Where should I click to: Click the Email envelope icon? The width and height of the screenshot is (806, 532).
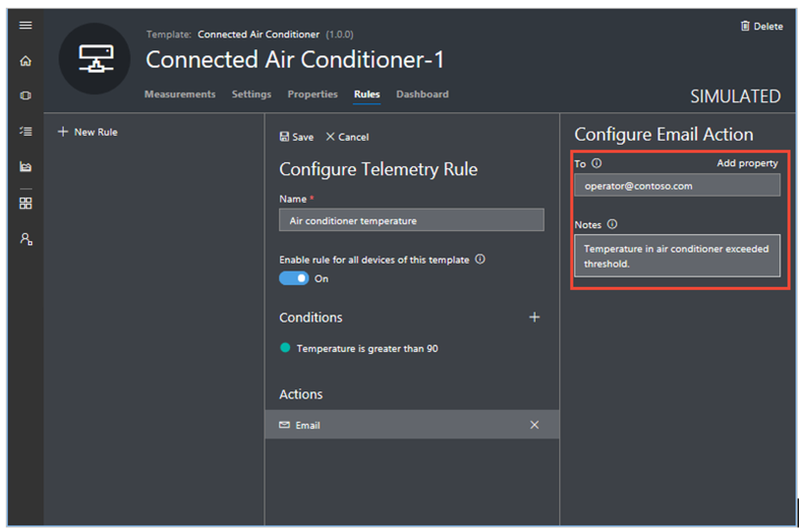[284, 425]
